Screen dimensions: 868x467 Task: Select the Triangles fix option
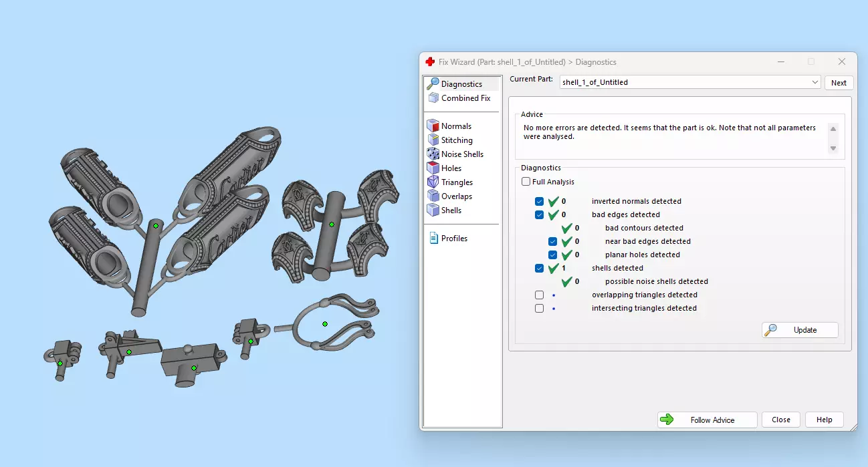(451, 182)
